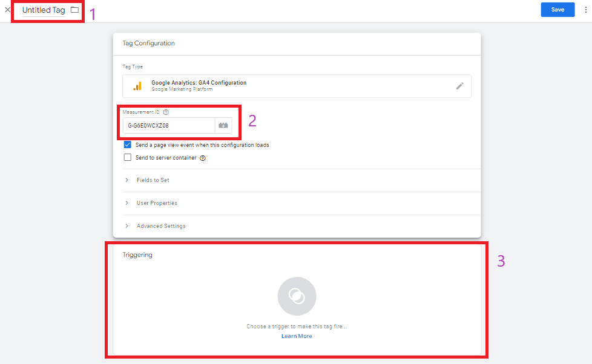Open the Learn More link
592x364 pixels.
(x=297, y=336)
